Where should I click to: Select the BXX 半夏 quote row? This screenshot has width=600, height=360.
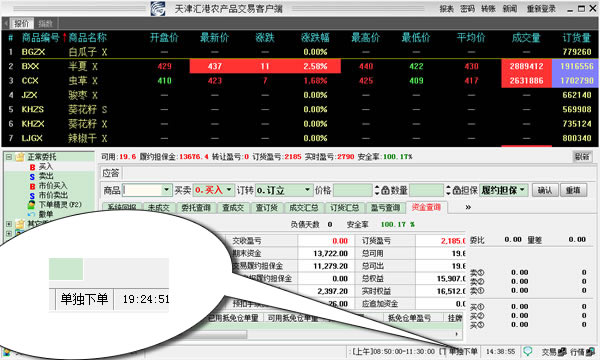[x=300, y=66]
